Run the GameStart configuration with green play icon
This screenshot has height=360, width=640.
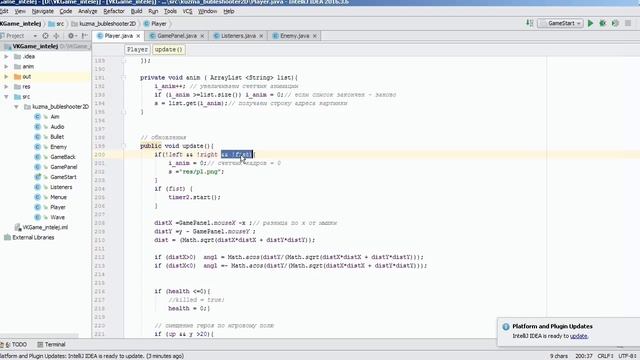[590, 24]
